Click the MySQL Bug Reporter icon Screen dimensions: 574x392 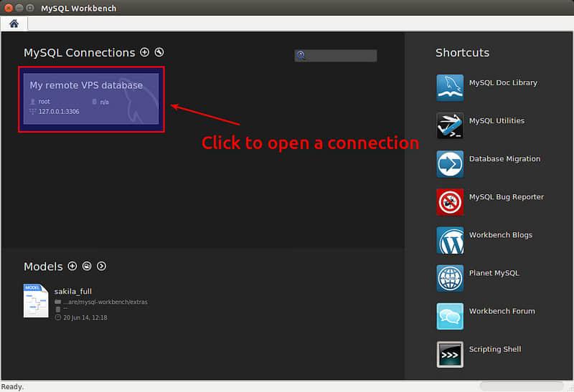click(x=450, y=201)
